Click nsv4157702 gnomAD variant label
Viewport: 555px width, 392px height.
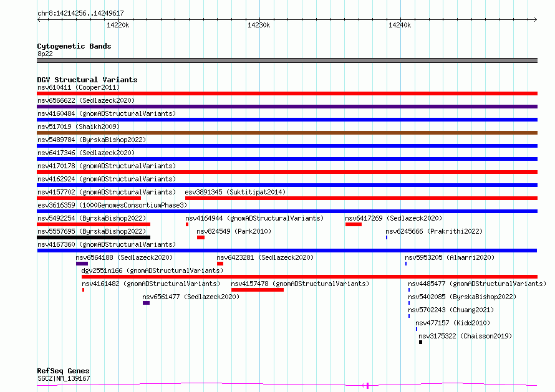(x=107, y=192)
